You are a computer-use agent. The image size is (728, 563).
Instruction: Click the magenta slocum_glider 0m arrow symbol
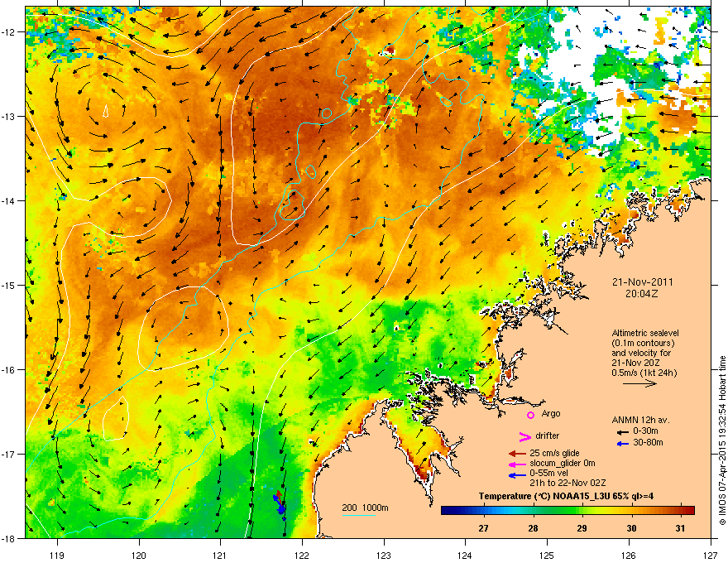pos(517,464)
